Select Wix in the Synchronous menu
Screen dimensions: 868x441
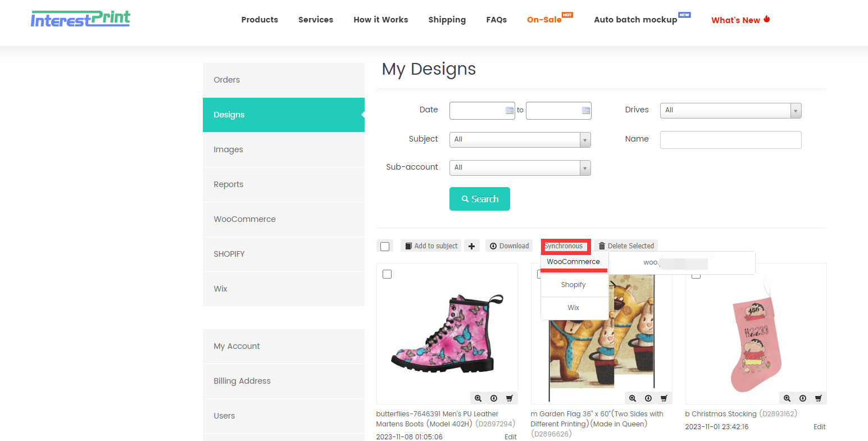(x=574, y=308)
